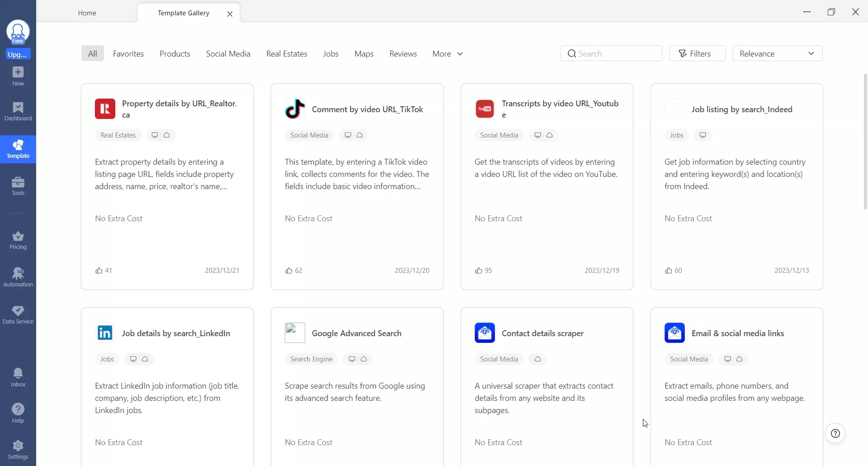Select the Social Media category tab

[228, 54]
